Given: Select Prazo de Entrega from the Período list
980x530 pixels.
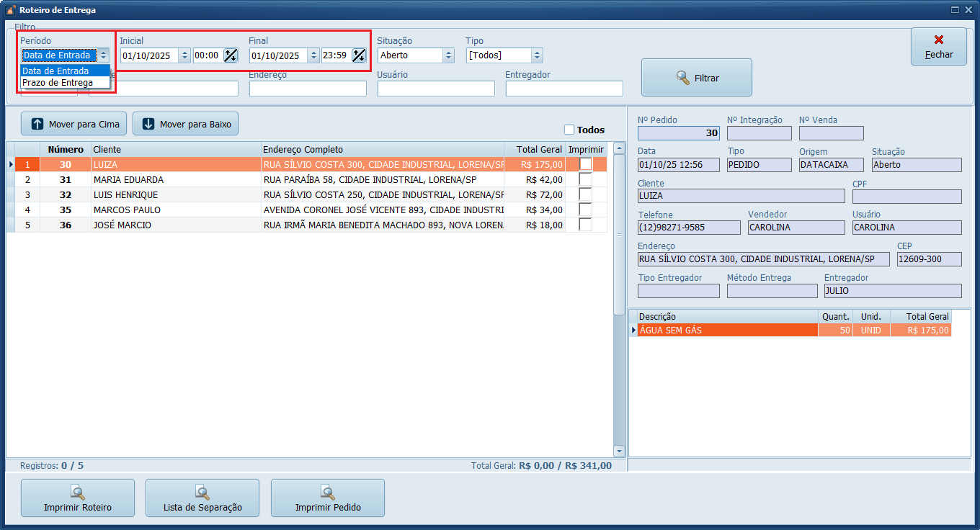Looking at the screenshot, I should (x=58, y=83).
